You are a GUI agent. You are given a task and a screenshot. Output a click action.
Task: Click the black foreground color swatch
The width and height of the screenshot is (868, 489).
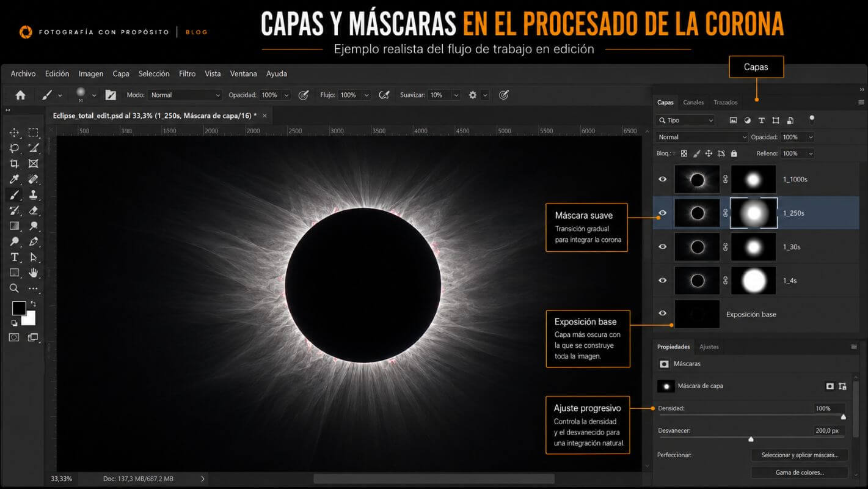pyautogui.click(x=19, y=308)
